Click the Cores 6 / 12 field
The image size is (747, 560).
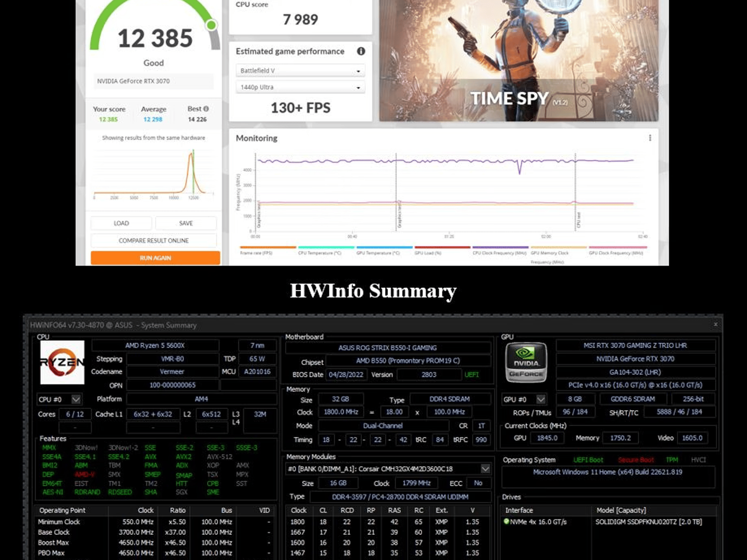(75, 414)
